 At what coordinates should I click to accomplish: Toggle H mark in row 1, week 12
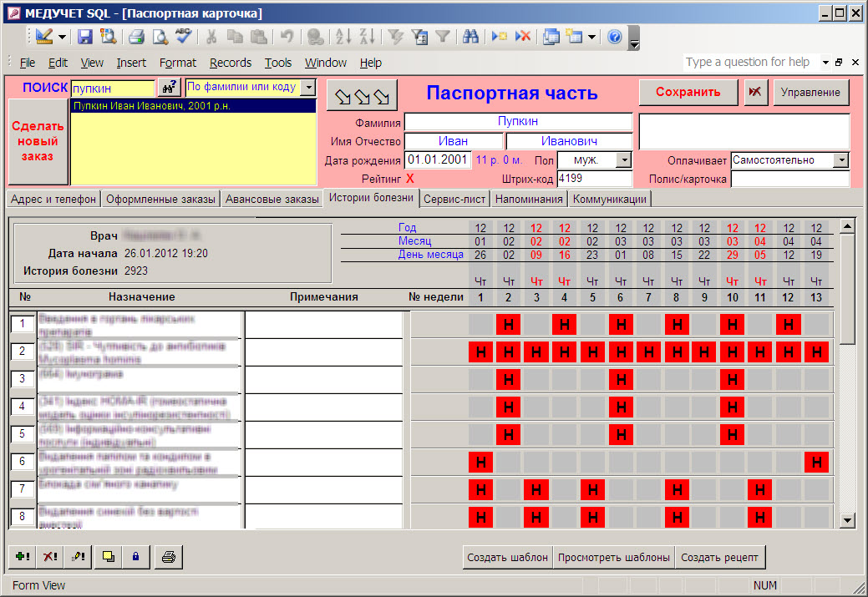789,324
